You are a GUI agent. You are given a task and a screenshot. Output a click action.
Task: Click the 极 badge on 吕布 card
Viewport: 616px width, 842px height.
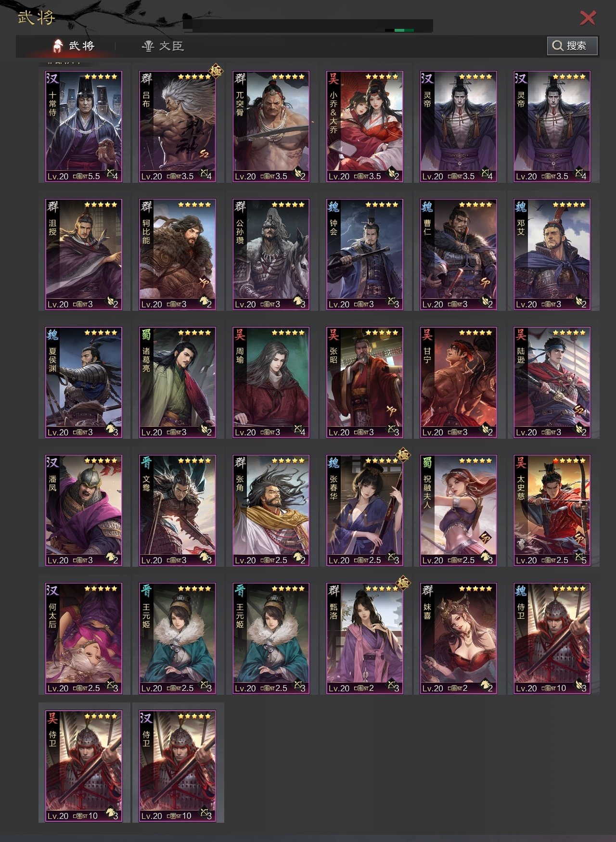(x=216, y=71)
